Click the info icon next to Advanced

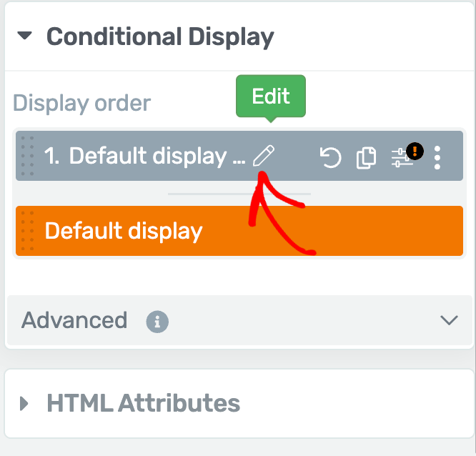pos(157,322)
